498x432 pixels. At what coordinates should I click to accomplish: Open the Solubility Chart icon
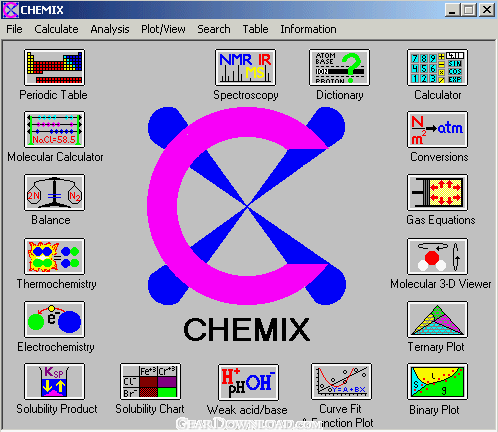click(150, 381)
